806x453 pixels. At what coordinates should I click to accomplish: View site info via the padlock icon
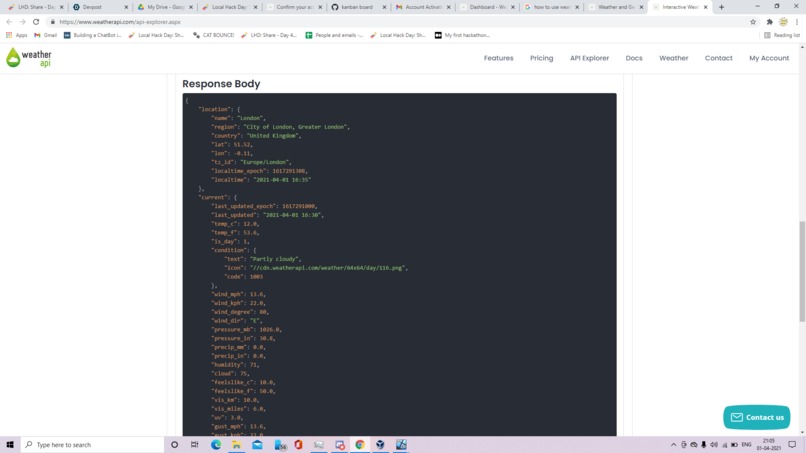(52, 22)
